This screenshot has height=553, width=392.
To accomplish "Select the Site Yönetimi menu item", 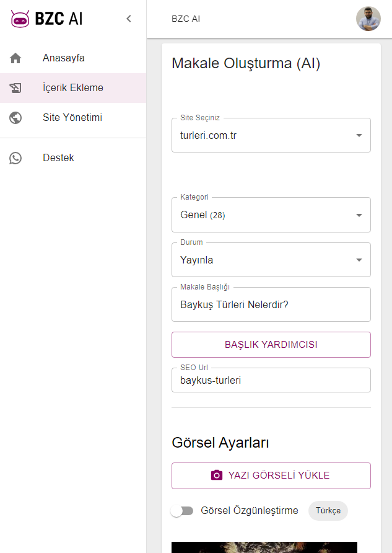I will point(73,117).
